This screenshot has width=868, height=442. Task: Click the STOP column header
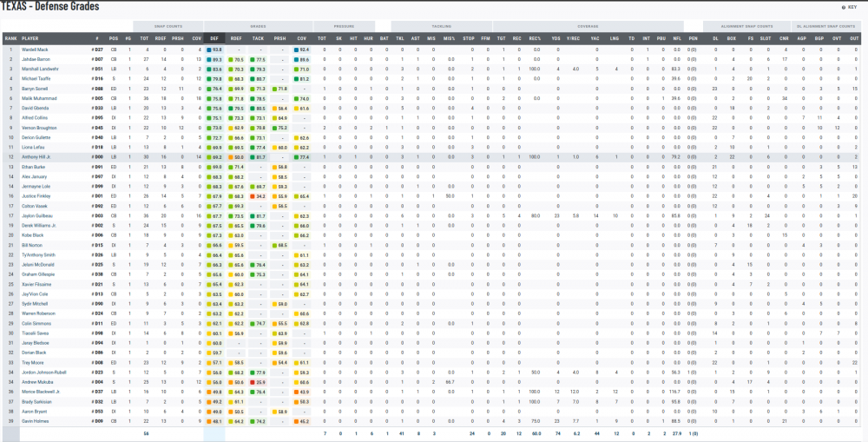tap(469, 38)
